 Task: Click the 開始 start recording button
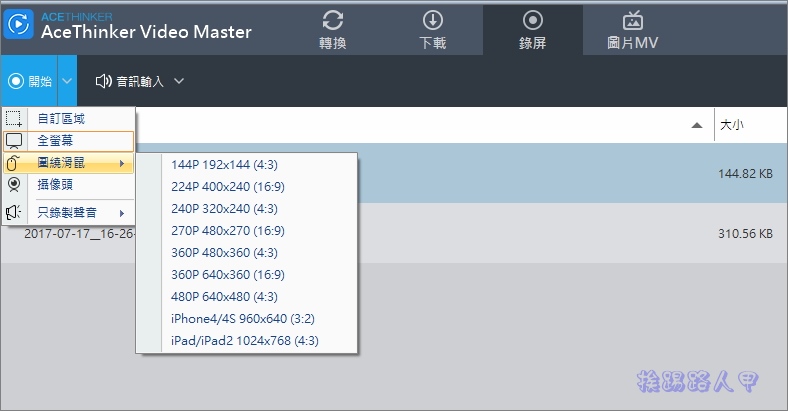(30, 81)
